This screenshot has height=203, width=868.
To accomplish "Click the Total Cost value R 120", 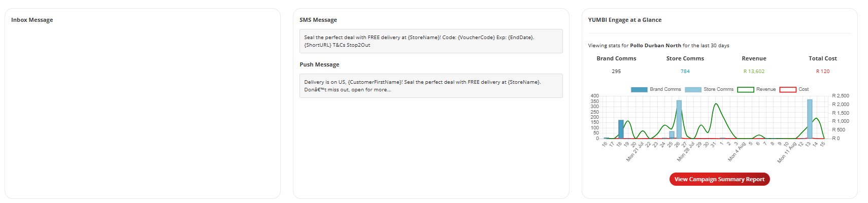I will pyautogui.click(x=823, y=72).
